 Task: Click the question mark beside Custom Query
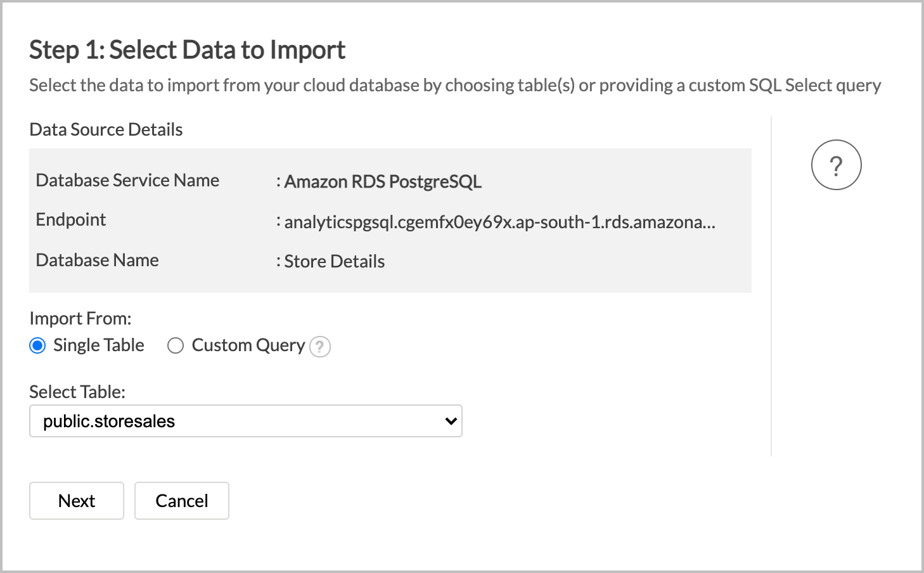[320, 347]
